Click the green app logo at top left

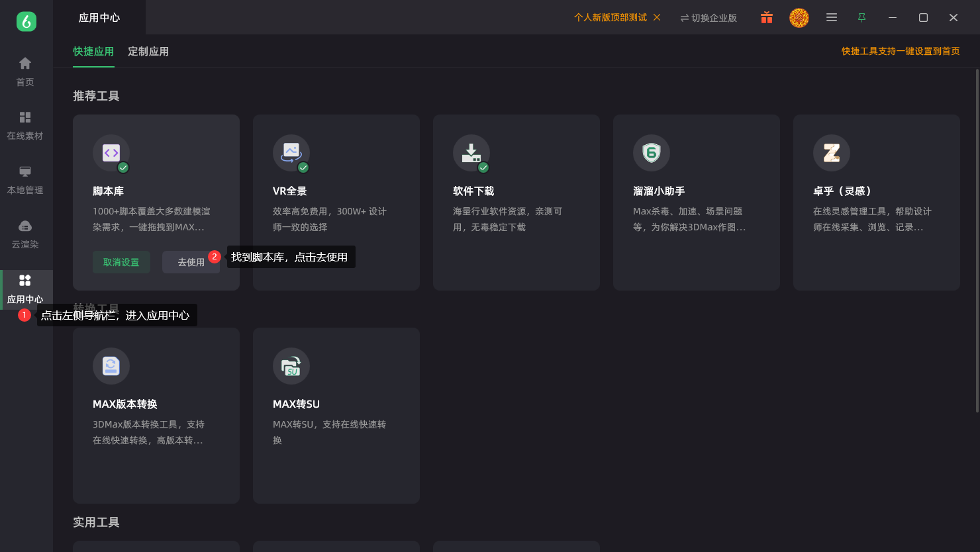[x=26, y=21]
